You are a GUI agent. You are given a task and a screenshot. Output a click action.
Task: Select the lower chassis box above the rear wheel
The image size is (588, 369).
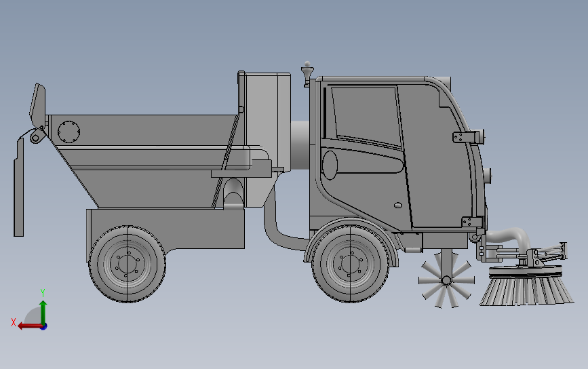[167, 229]
